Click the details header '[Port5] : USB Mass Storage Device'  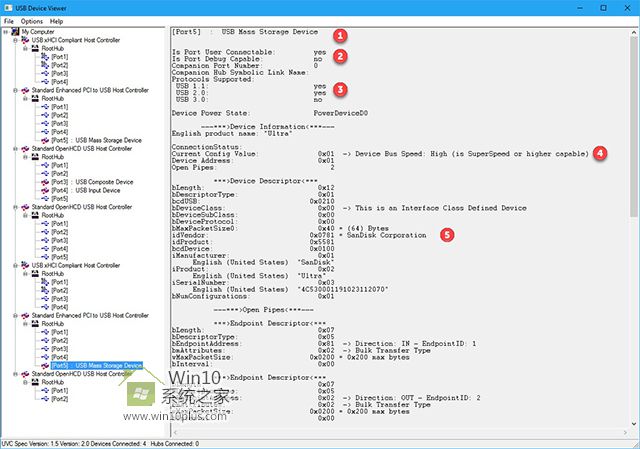coord(245,32)
